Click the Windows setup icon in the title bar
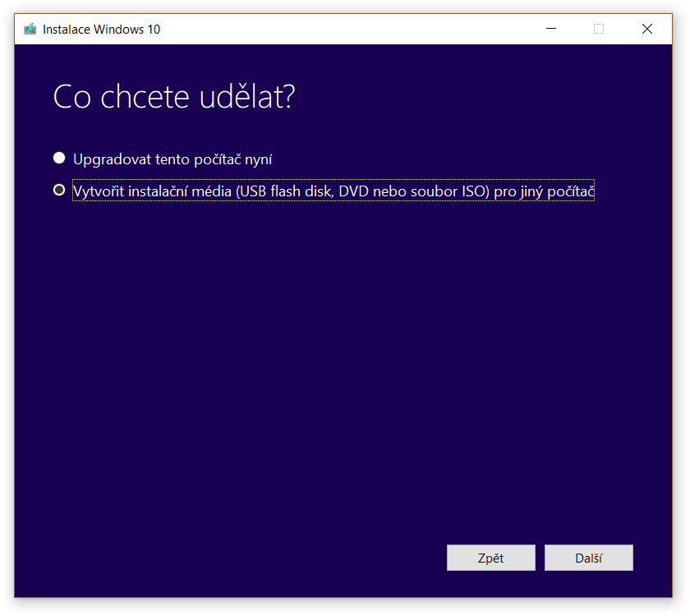The image size is (690, 616). pos(30,29)
